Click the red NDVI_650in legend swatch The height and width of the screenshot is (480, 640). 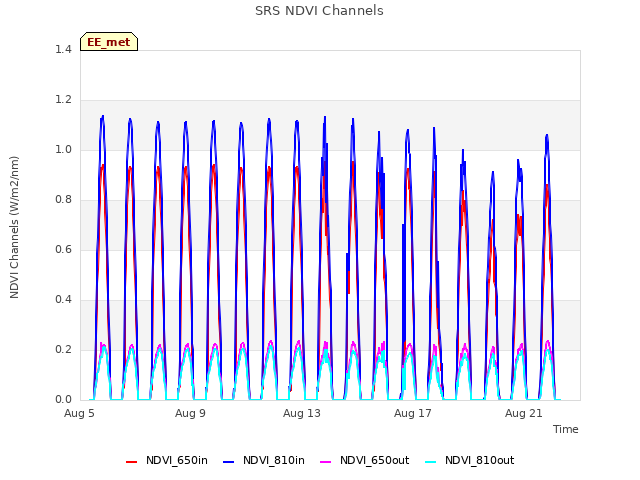point(131,462)
